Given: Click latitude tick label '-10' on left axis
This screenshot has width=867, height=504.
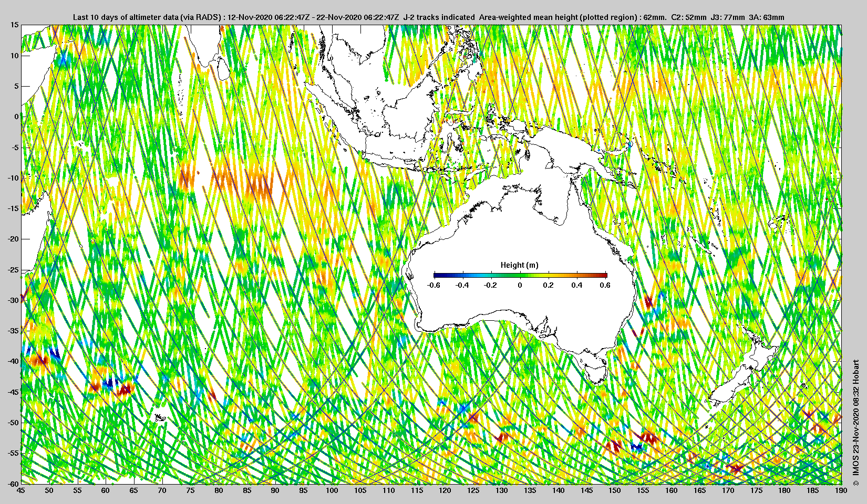Looking at the screenshot, I should [x=13, y=178].
